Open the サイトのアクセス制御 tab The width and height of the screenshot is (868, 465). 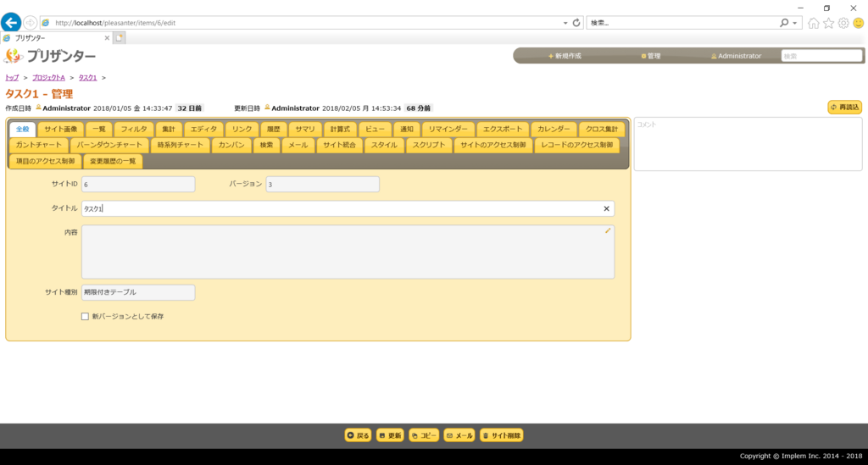(x=493, y=145)
